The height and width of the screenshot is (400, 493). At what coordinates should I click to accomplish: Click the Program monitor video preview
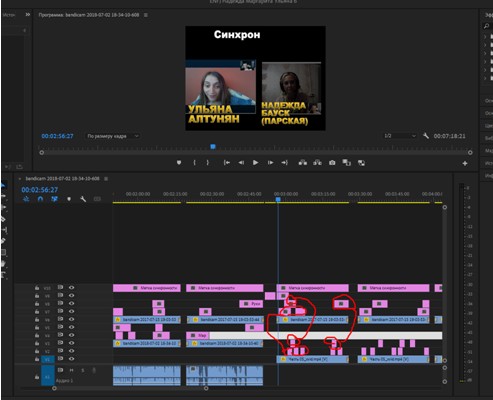pyautogui.click(x=255, y=78)
